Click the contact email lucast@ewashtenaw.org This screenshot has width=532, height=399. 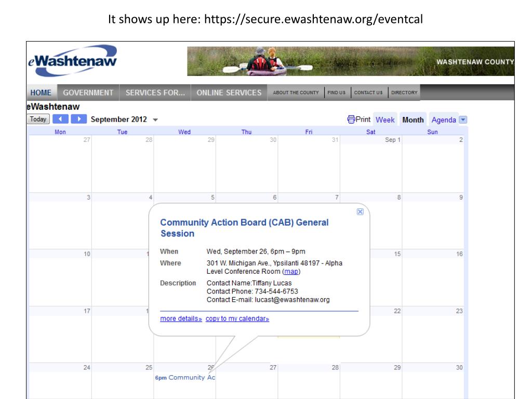click(x=292, y=300)
